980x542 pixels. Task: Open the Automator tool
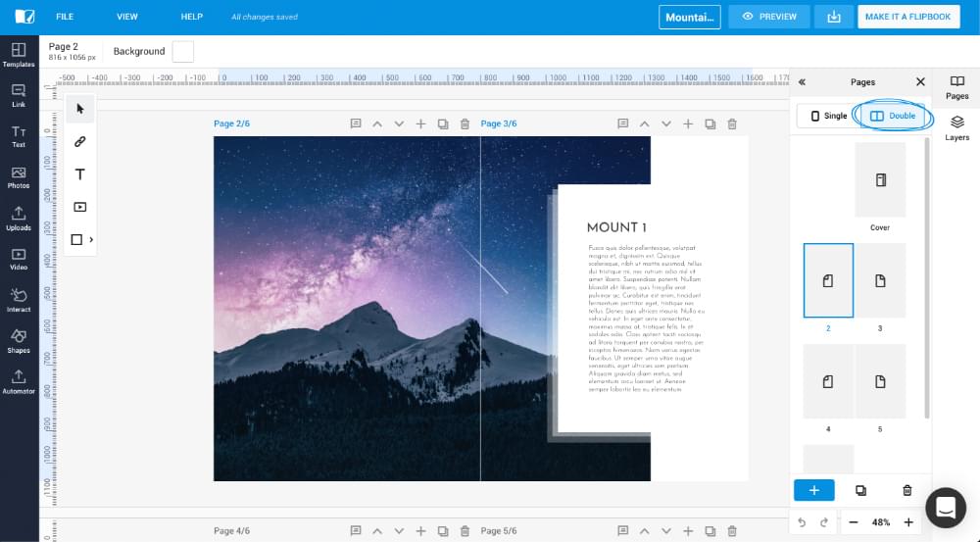pos(19,382)
